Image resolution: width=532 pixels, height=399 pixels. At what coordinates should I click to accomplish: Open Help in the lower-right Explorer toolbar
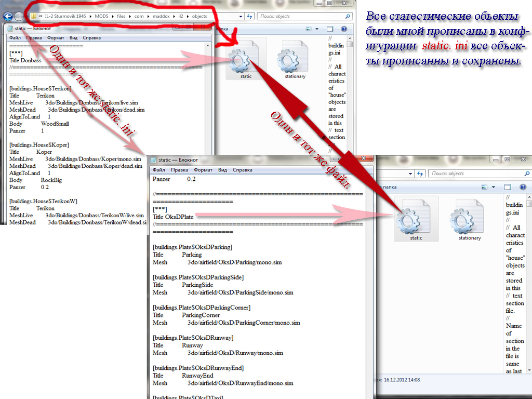pyautogui.click(x=523, y=187)
